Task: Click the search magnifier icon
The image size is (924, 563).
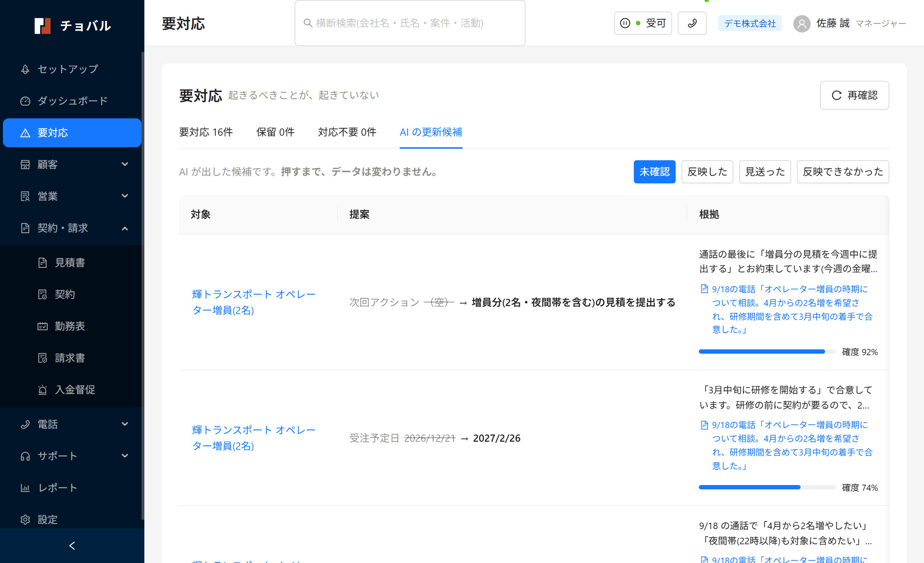Action: pyautogui.click(x=308, y=23)
